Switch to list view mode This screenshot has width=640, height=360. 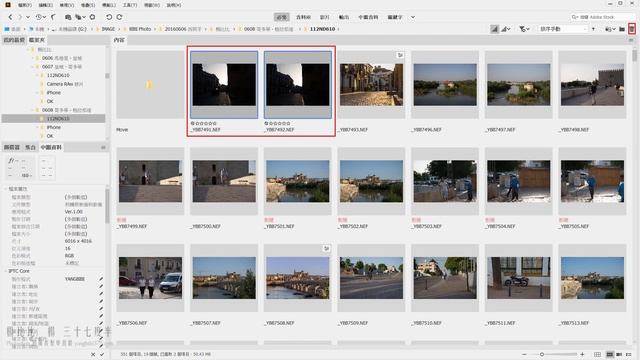[629, 354]
